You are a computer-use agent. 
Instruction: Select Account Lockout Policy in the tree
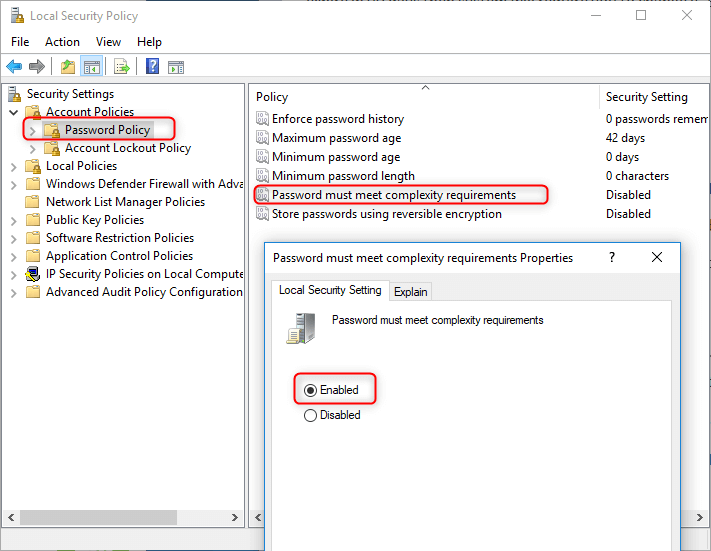coord(127,148)
